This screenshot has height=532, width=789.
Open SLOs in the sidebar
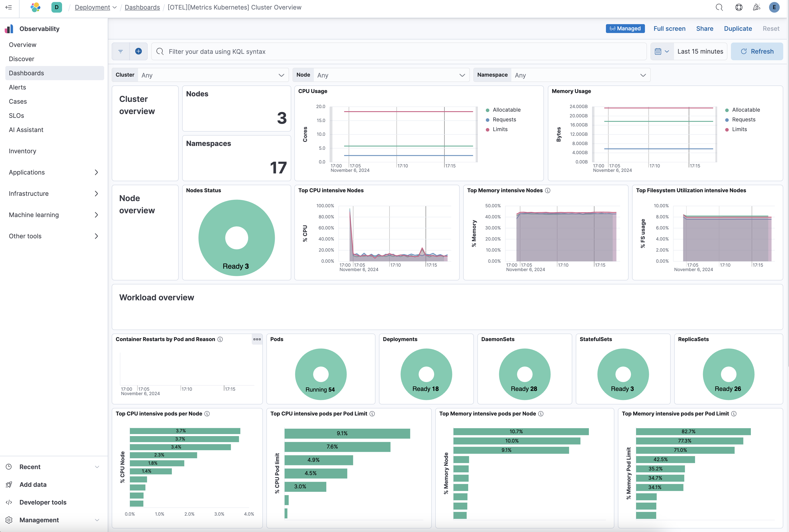16,115
